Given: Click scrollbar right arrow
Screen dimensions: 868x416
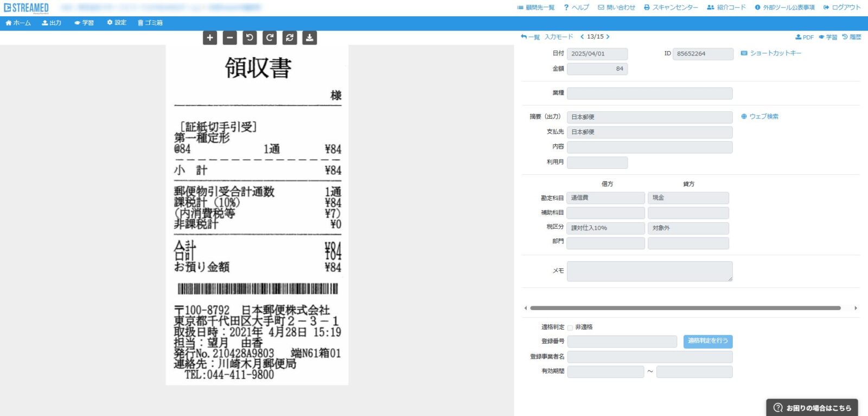Looking at the screenshot, I should [x=856, y=308].
